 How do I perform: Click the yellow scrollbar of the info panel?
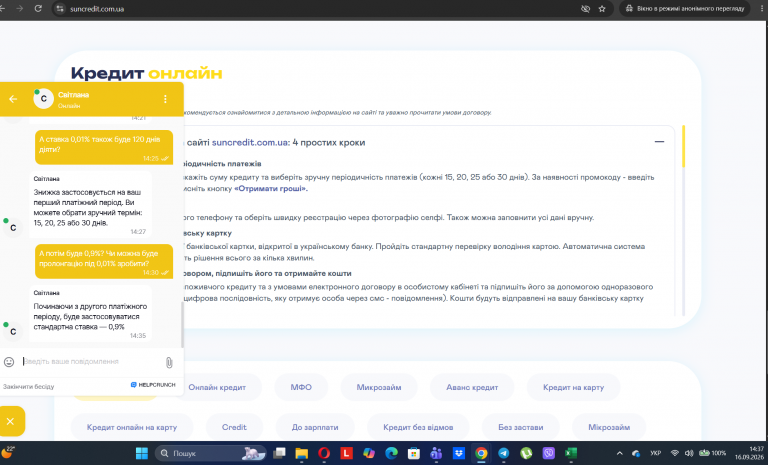(683, 146)
